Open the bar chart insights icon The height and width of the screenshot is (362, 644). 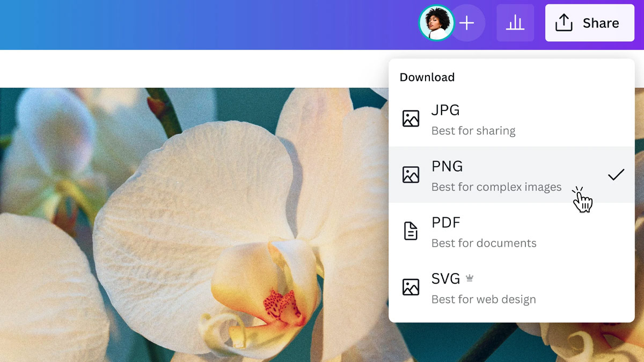coord(515,23)
